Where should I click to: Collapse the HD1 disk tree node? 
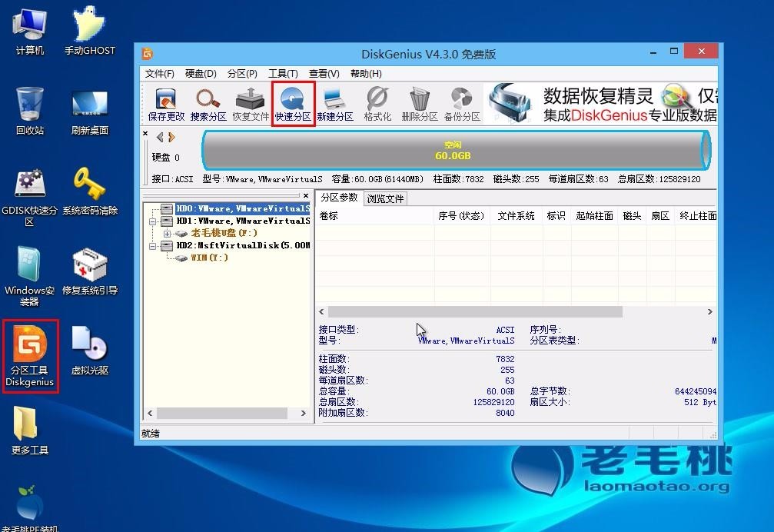(x=154, y=221)
